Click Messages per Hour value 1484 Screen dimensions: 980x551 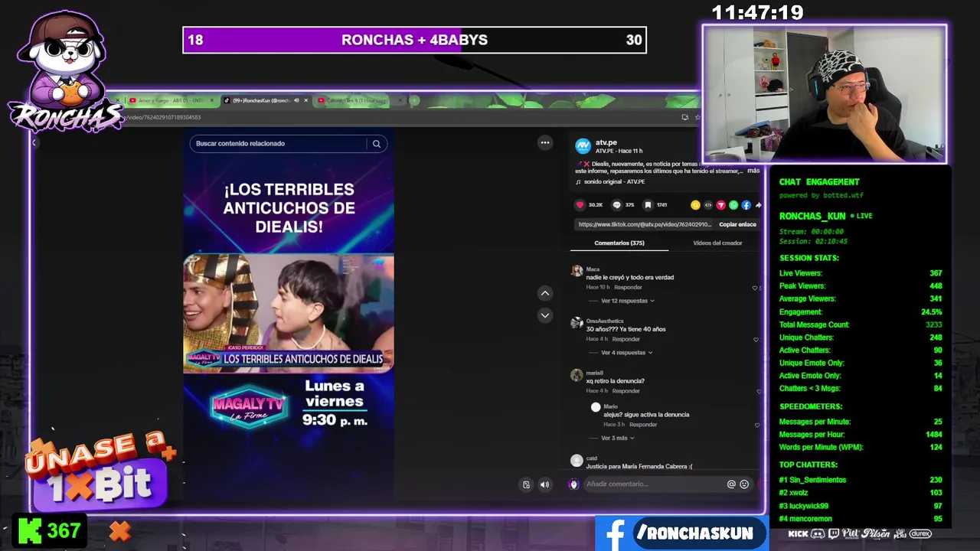(x=933, y=435)
